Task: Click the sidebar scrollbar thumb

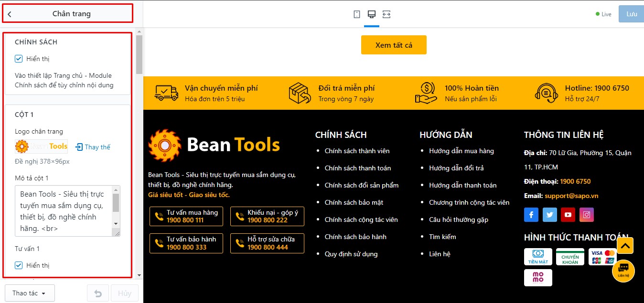Action: tap(139, 54)
